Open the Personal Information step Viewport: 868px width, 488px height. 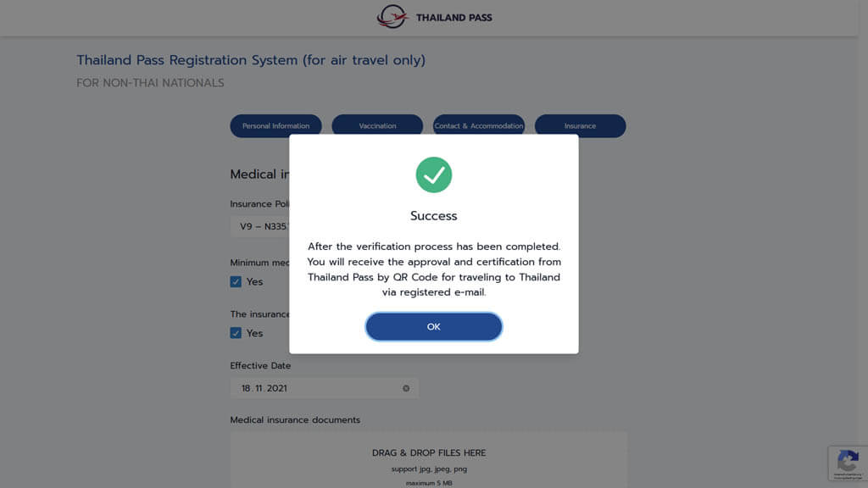[275, 125]
